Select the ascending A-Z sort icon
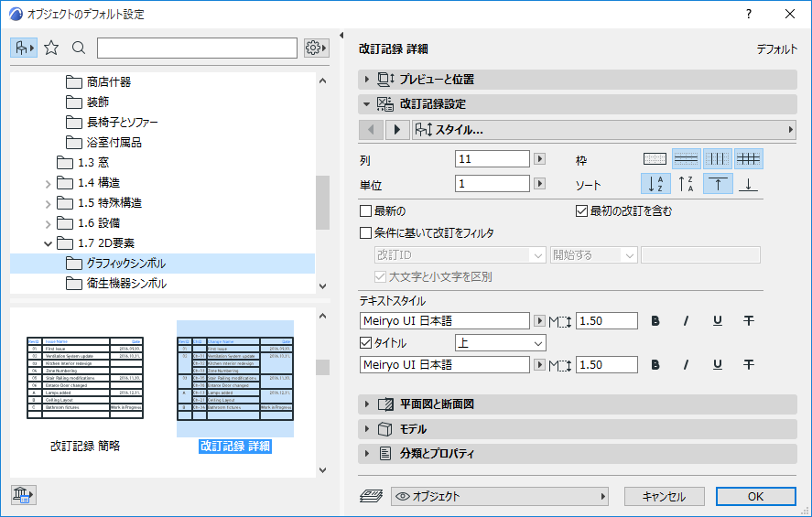Screen dimensions: 812x517 pos(655,184)
